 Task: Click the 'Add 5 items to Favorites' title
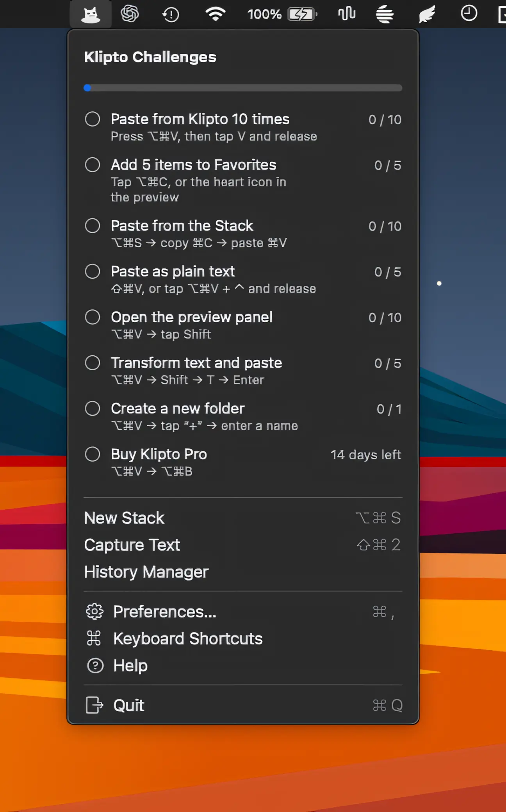[194, 165]
